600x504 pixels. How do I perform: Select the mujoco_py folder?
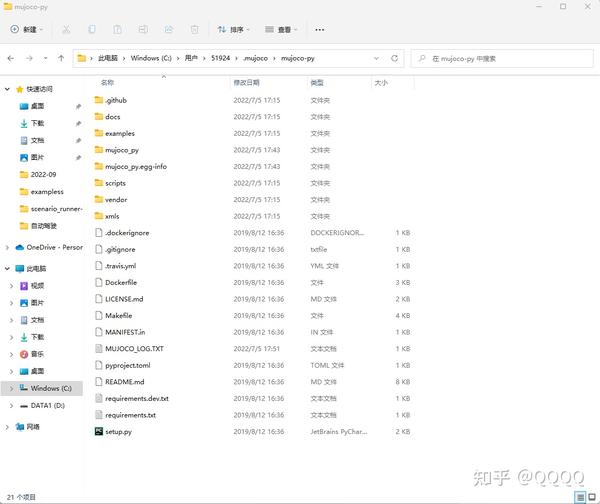[122, 150]
